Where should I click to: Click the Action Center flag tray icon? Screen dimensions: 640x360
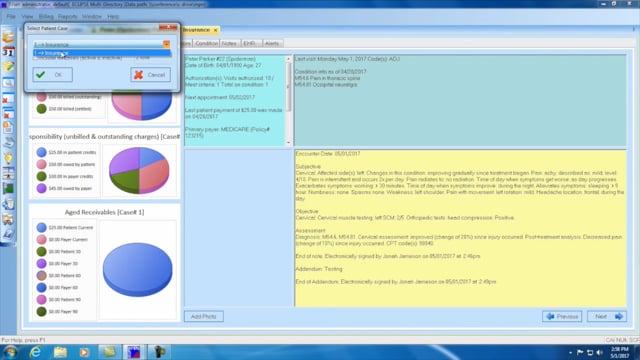[580, 352]
